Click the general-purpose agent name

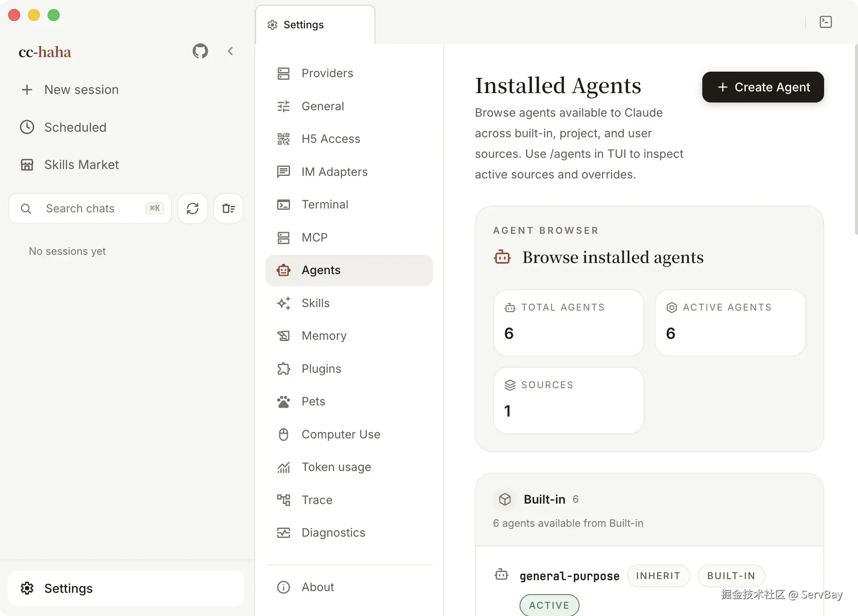[x=570, y=576]
